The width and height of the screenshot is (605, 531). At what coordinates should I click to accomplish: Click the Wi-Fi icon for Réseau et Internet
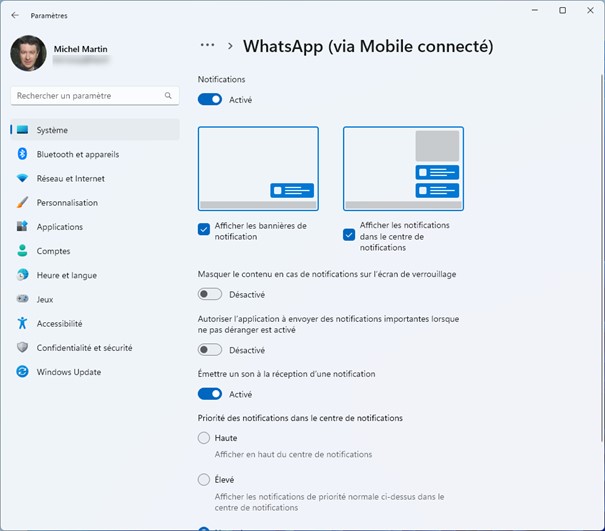(22, 178)
